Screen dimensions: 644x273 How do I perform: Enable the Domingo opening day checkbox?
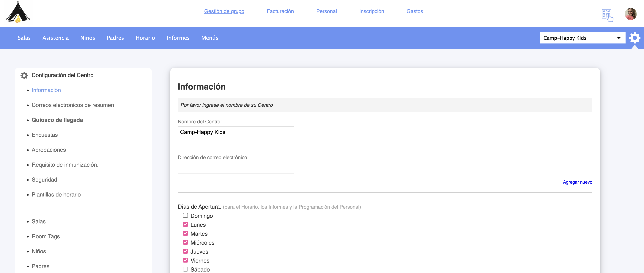185,216
